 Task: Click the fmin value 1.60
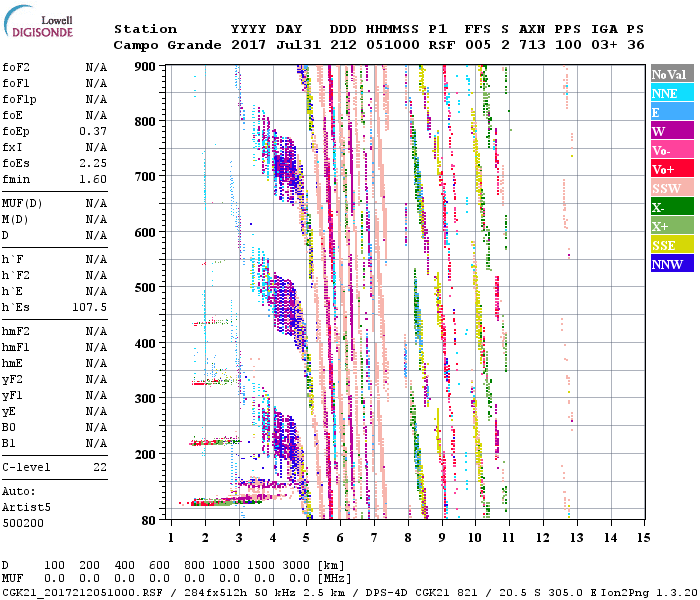tap(93, 179)
